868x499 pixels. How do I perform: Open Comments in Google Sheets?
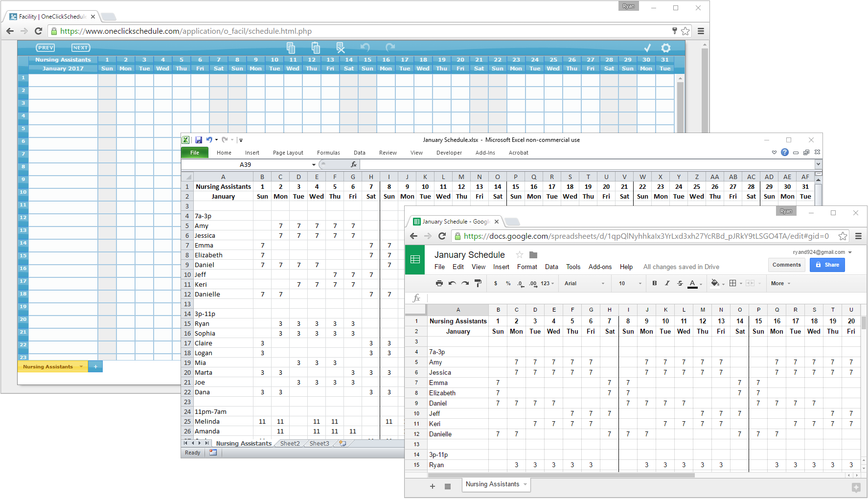pos(787,265)
